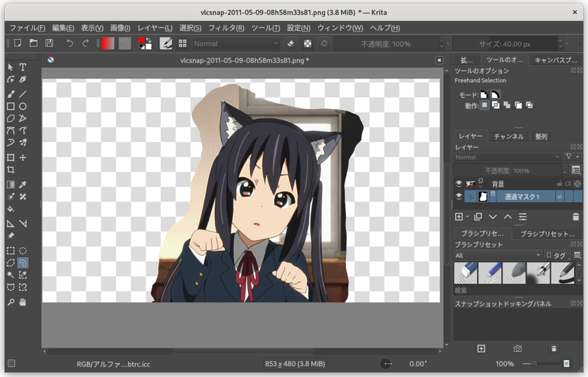Toggle alpha inheritance on 背景 layer
Screen dimensions: 588x377
click(568, 184)
